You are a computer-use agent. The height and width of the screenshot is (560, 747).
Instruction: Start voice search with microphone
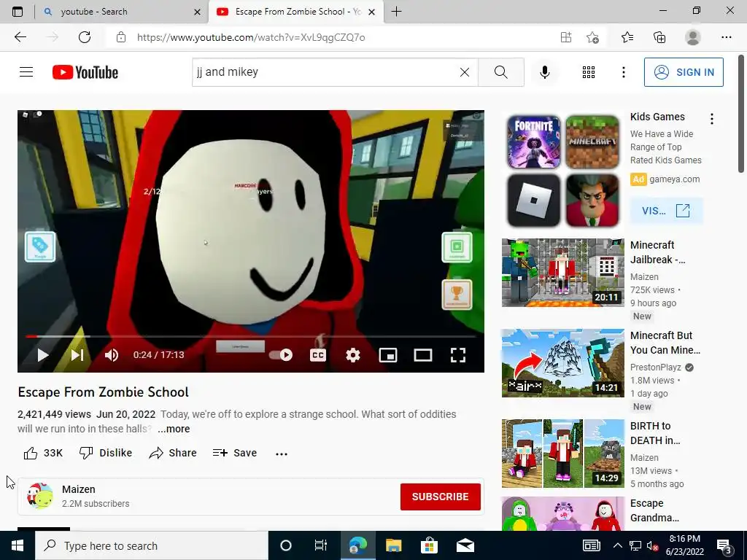point(545,72)
